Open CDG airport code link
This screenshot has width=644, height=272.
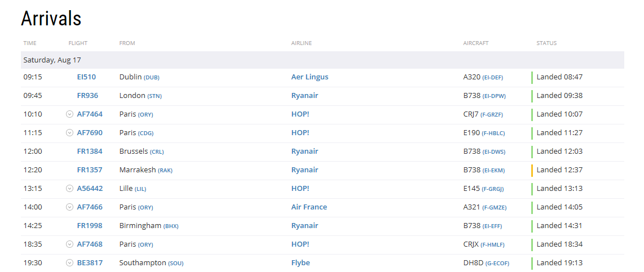click(145, 133)
